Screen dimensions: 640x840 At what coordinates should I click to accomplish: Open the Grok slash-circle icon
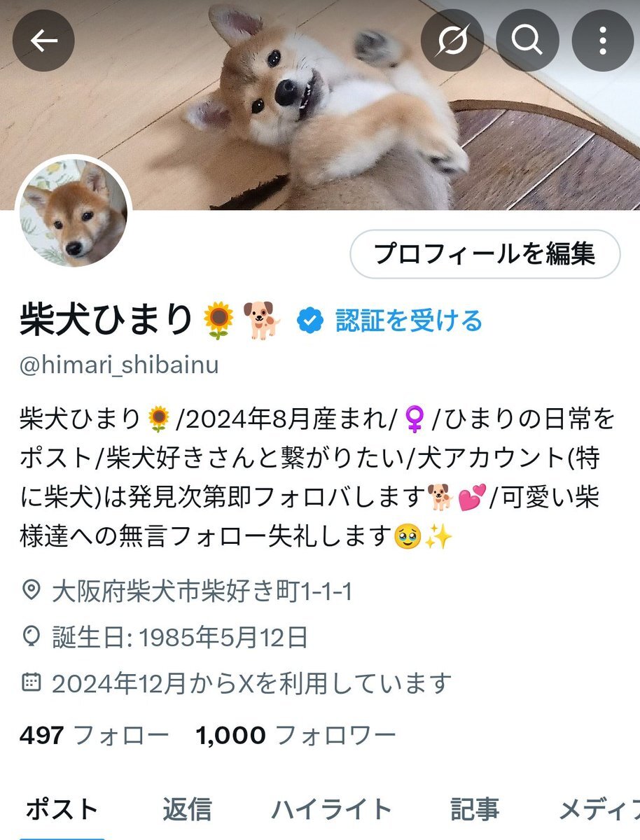[x=452, y=41]
